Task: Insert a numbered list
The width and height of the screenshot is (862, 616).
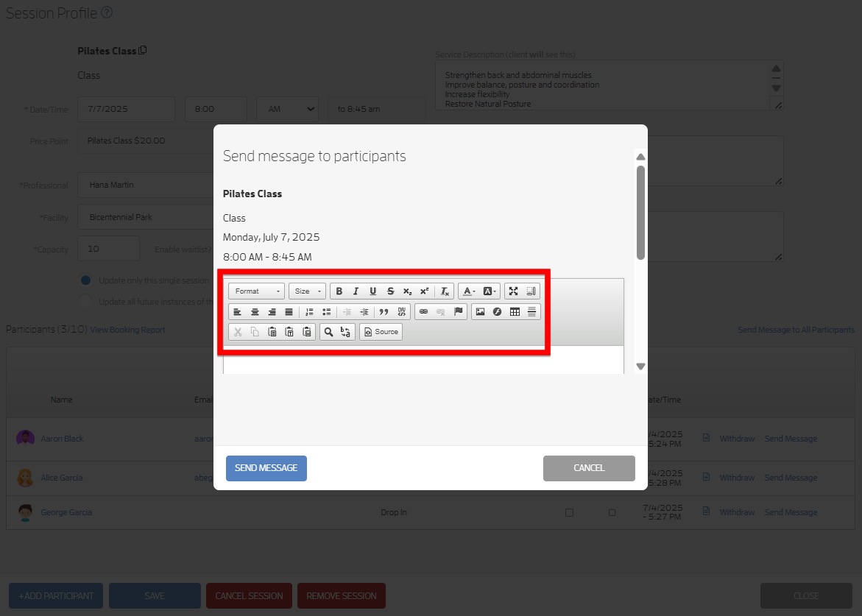Action: pyautogui.click(x=309, y=311)
